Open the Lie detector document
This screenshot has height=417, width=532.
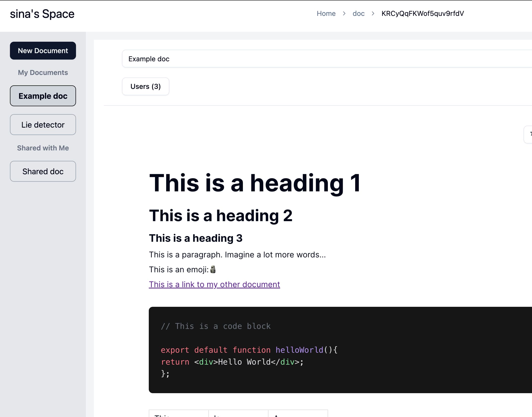tap(43, 125)
